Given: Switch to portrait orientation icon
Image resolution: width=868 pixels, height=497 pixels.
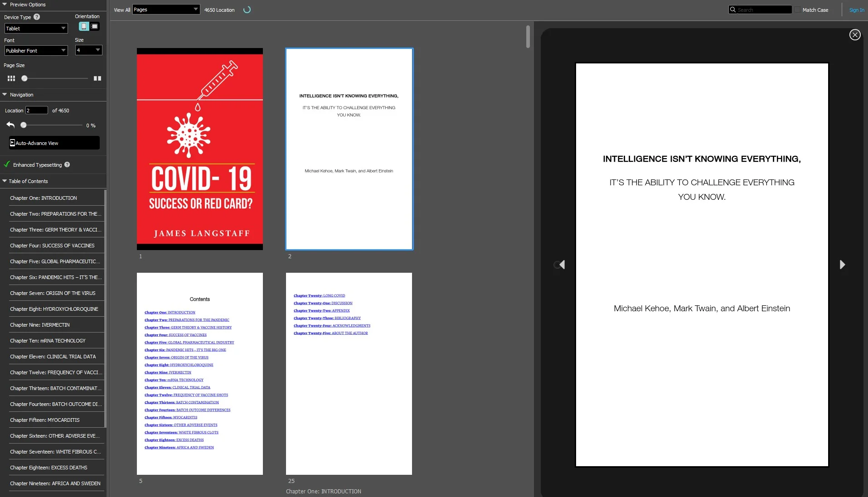Looking at the screenshot, I should pyautogui.click(x=84, y=27).
